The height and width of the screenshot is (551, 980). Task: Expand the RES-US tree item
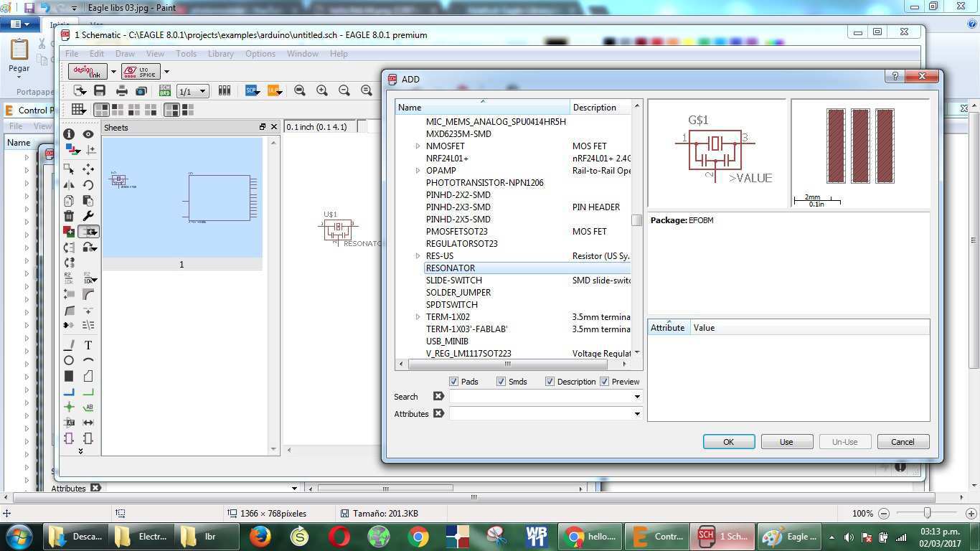tap(418, 256)
